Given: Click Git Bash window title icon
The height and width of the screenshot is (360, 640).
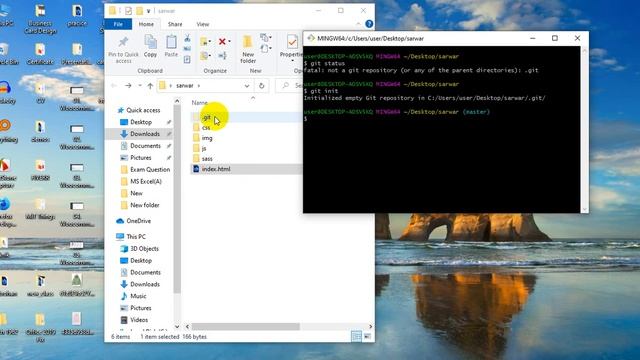Looking at the screenshot, I should coord(311,38).
